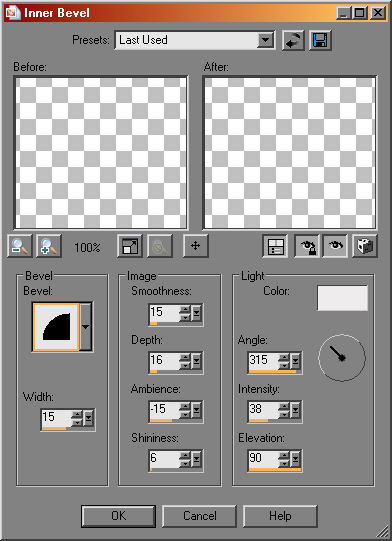Save preset with floppy disk icon
392x541 pixels.
(x=320, y=40)
